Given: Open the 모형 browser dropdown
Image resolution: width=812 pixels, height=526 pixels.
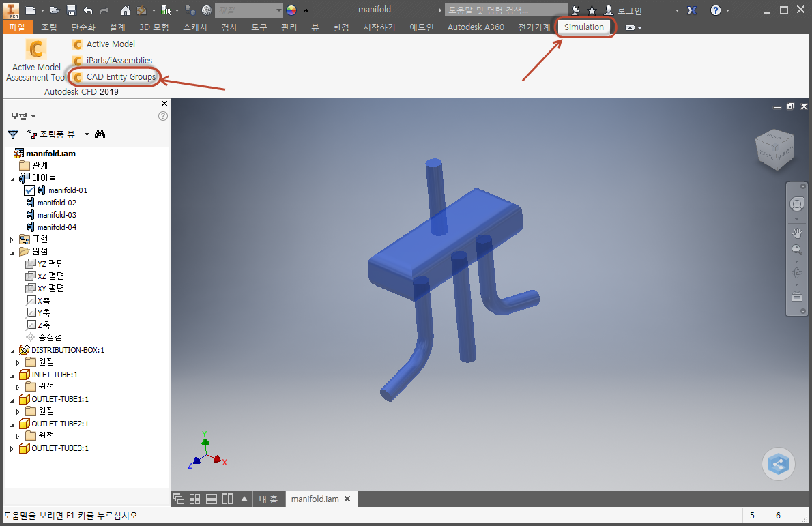Looking at the screenshot, I should (x=23, y=116).
